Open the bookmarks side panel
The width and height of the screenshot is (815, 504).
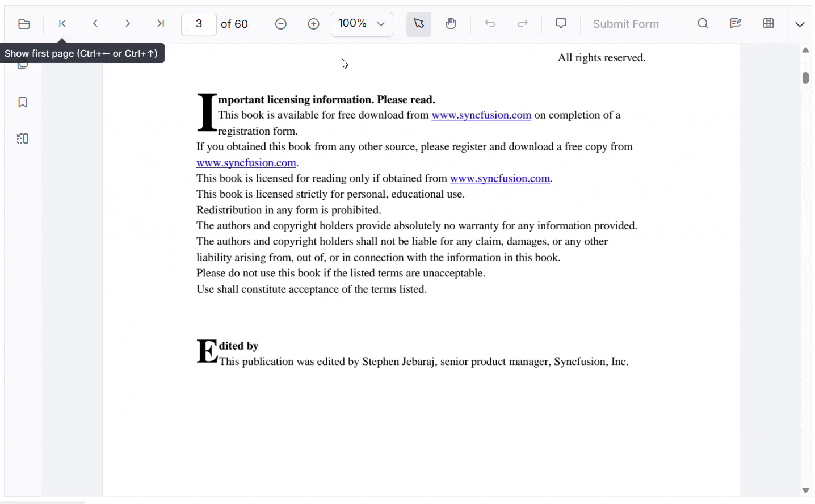coord(23,102)
